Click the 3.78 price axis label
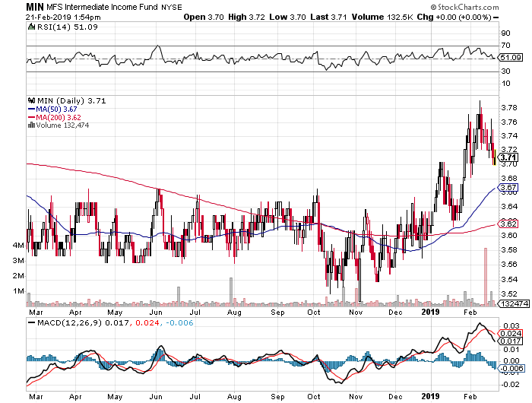This screenshot has width=532, height=403. 509,108
